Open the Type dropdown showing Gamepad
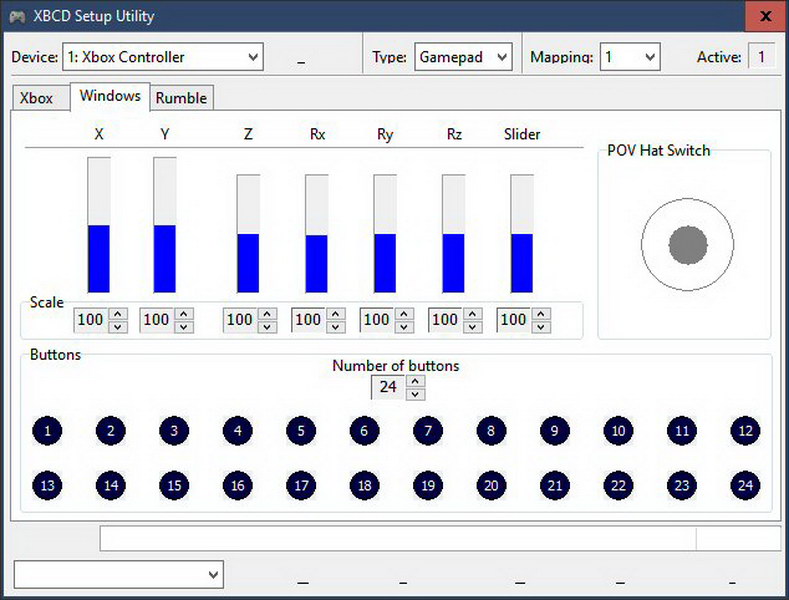The width and height of the screenshot is (789, 600). [463, 57]
